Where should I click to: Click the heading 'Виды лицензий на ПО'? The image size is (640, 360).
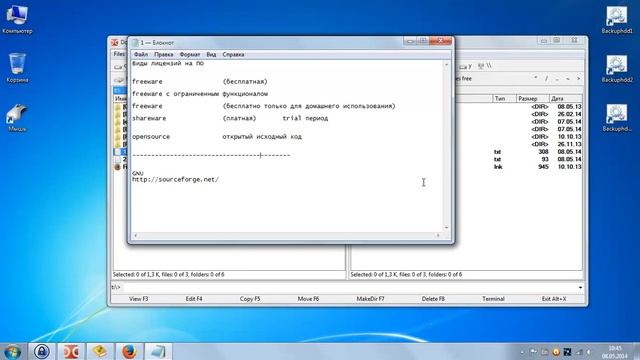point(168,64)
